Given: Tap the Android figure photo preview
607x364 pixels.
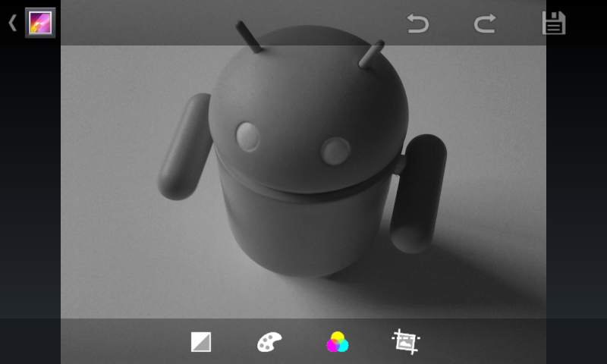Looking at the screenshot, I should [x=303, y=182].
